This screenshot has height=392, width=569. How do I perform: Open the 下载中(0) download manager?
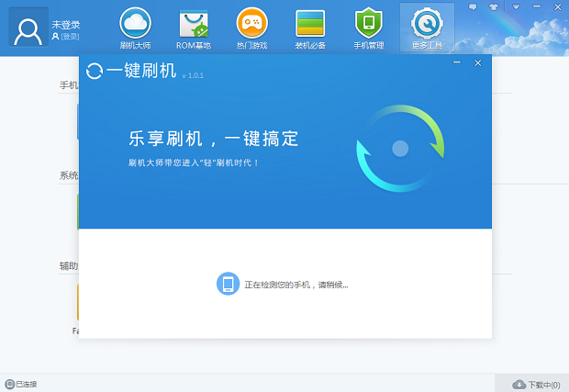(x=536, y=384)
